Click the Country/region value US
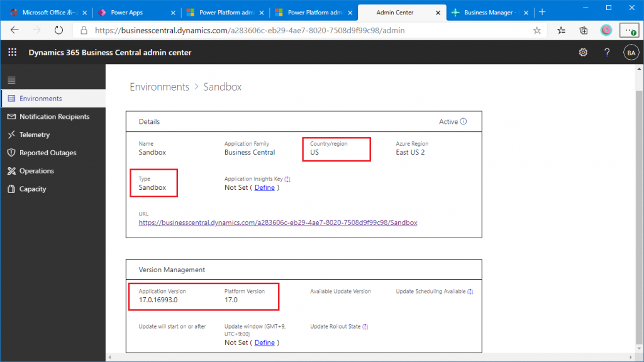Image resolution: width=644 pixels, height=362 pixels. pos(314,152)
